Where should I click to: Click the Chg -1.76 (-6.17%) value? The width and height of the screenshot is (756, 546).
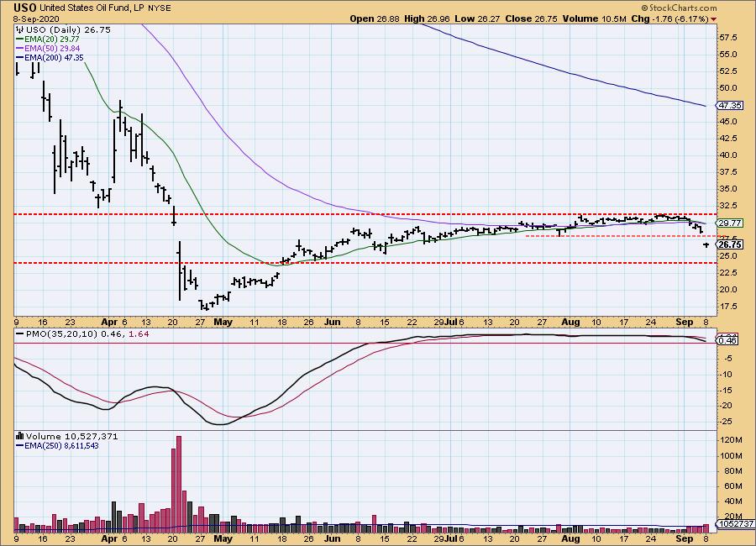pos(669,18)
